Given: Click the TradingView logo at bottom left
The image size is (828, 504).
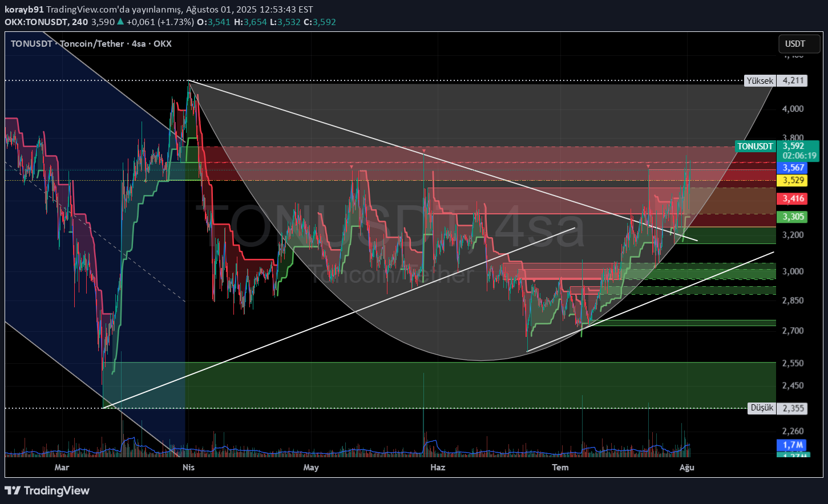Looking at the screenshot, I should [x=47, y=491].
